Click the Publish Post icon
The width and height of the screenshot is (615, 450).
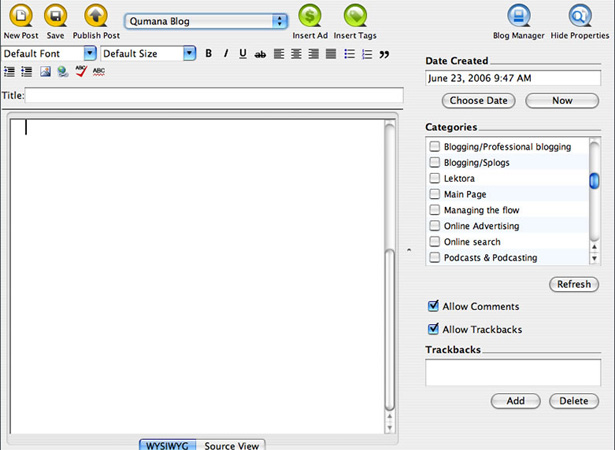tap(96, 16)
